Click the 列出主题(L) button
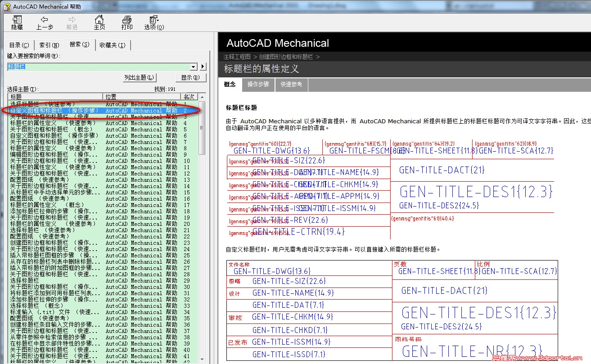Viewport: 591px width, 364px height. tap(140, 77)
